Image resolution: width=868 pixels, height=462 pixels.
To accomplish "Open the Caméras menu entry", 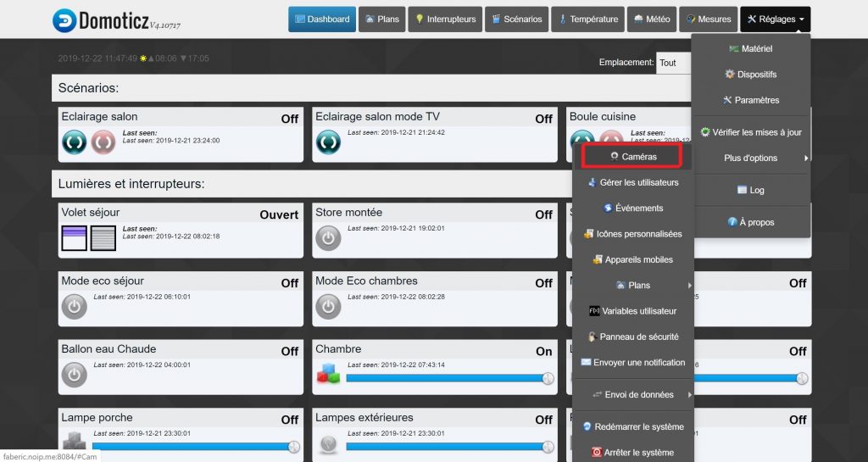I will pyautogui.click(x=633, y=157).
